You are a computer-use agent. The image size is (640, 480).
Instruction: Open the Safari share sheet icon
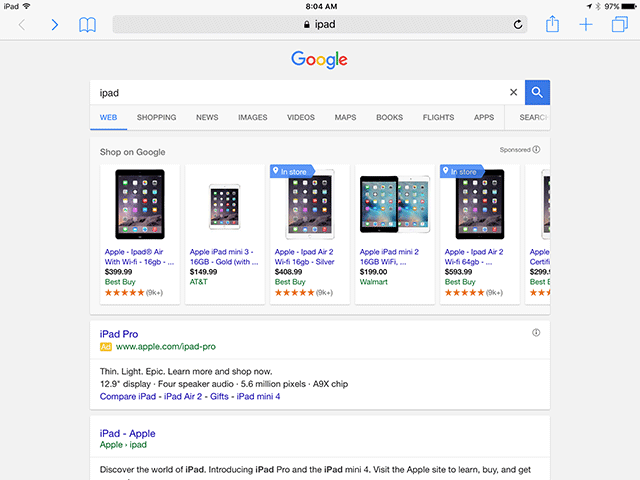point(552,23)
